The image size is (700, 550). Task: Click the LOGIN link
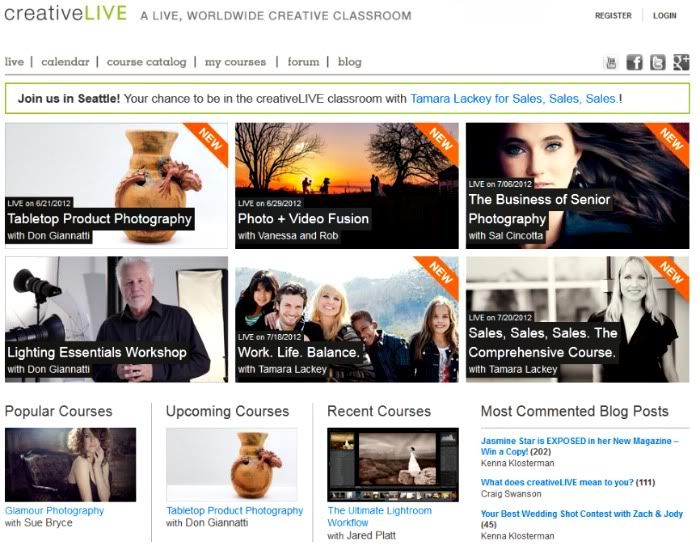click(x=665, y=16)
